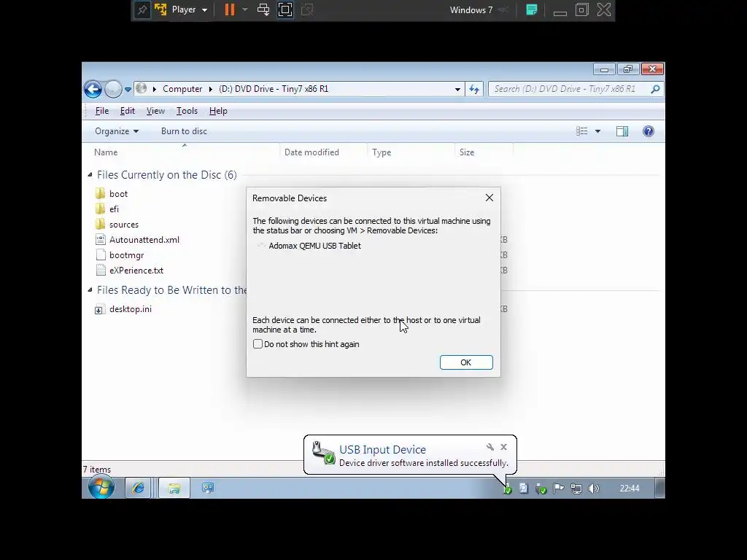
Task: Go forward in Explorer
Action: point(113,89)
